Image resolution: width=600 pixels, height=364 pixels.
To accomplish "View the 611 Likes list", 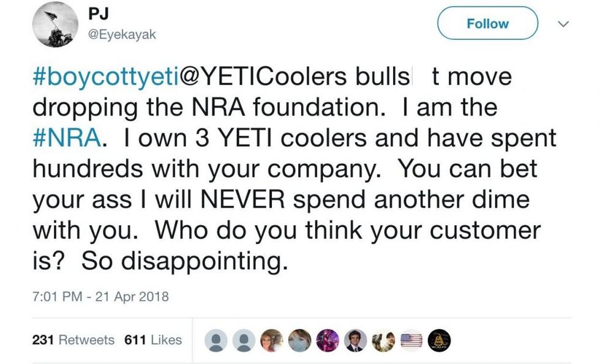I will click(x=153, y=340).
